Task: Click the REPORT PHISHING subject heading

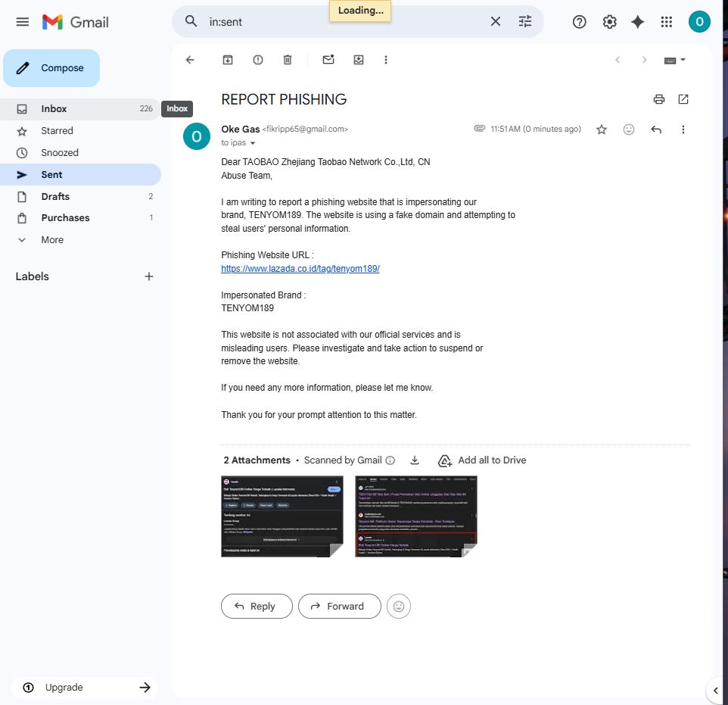Action: 284,99
